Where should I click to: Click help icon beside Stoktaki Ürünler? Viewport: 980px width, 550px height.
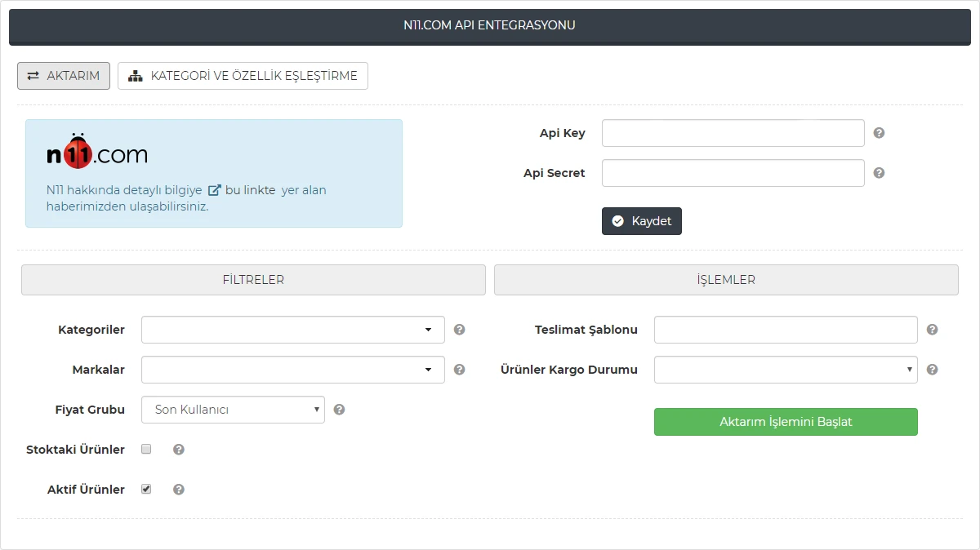(x=179, y=450)
